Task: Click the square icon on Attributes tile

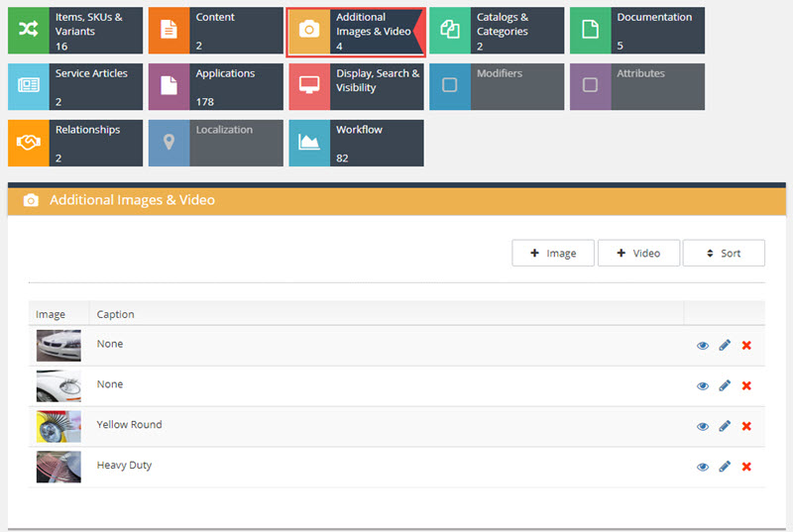Action: click(590, 85)
